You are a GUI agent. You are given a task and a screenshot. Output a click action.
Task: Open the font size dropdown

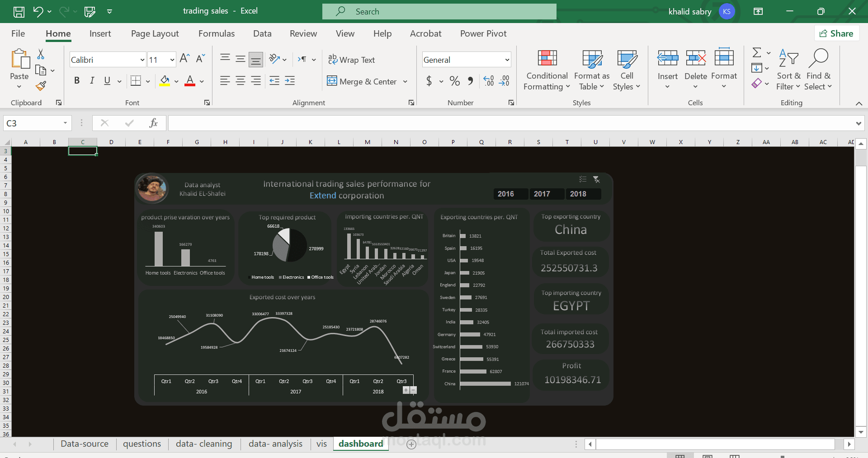tap(172, 60)
